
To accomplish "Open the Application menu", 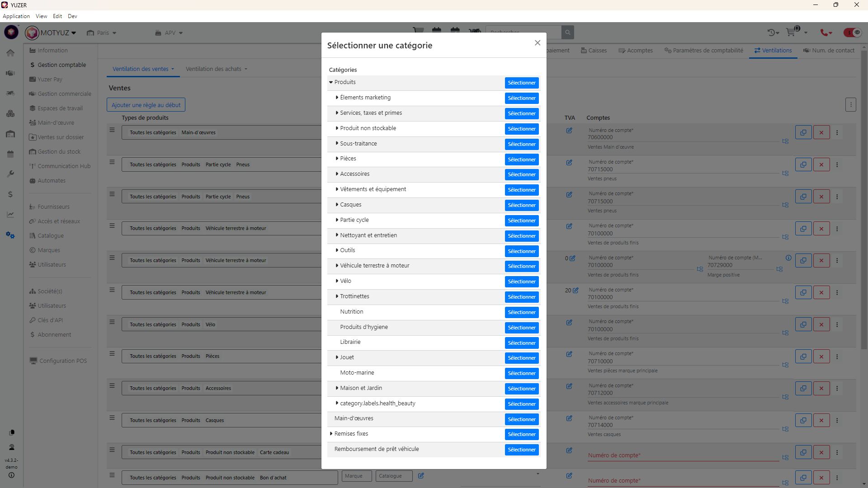I will pos(16,16).
